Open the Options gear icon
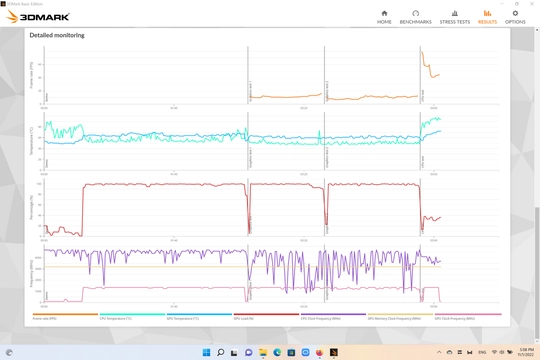 (515, 13)
